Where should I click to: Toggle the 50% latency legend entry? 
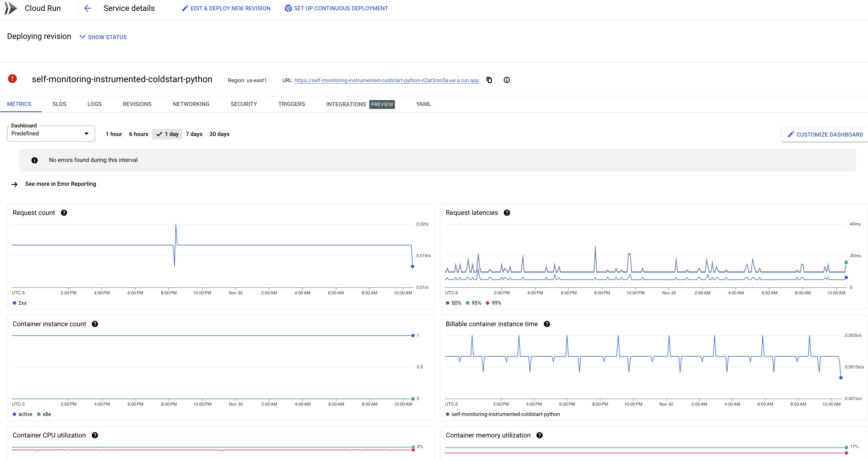[x=453, y=303]
